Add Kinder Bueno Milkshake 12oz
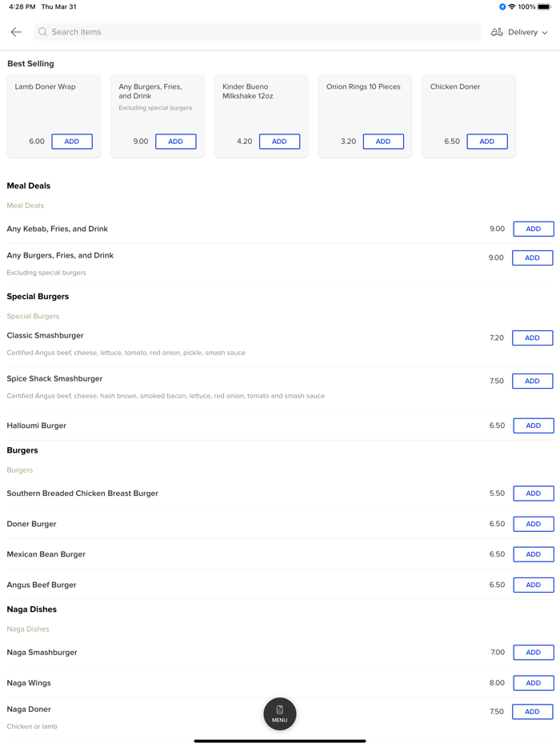Viewport: 560px width, 747px height. (x=279, y=142)
